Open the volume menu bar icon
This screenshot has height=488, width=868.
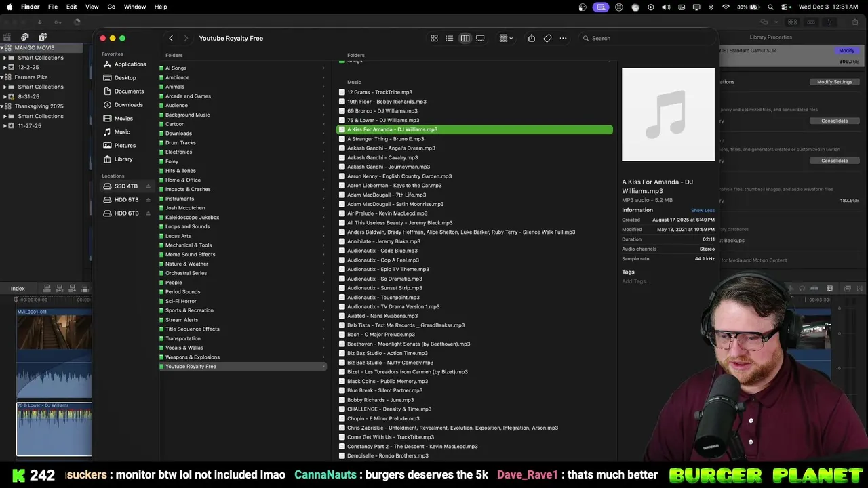coord(666,7)
